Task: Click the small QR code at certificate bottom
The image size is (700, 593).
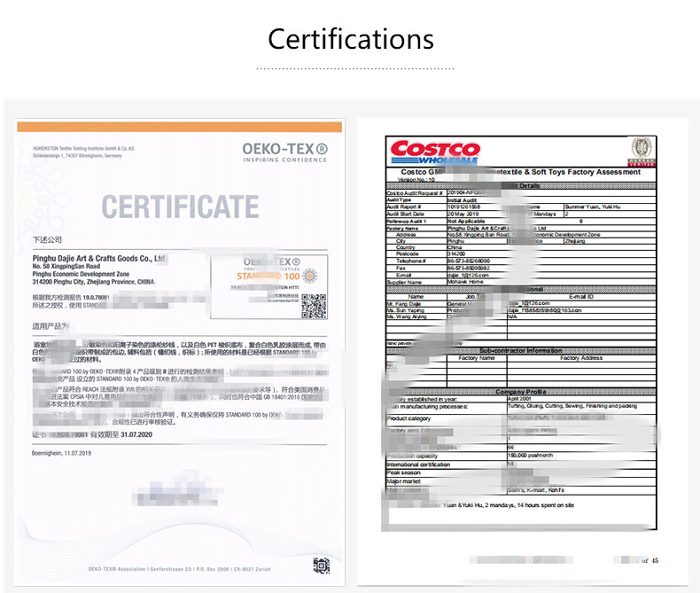Action: click(x=322, y=566)
